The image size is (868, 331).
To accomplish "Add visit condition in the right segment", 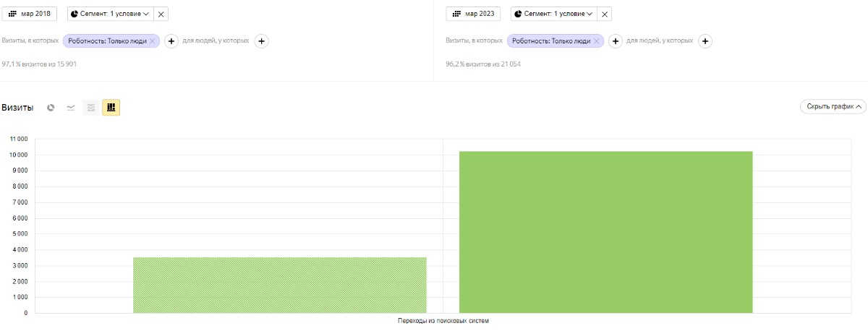I will (x=616, y=41).
